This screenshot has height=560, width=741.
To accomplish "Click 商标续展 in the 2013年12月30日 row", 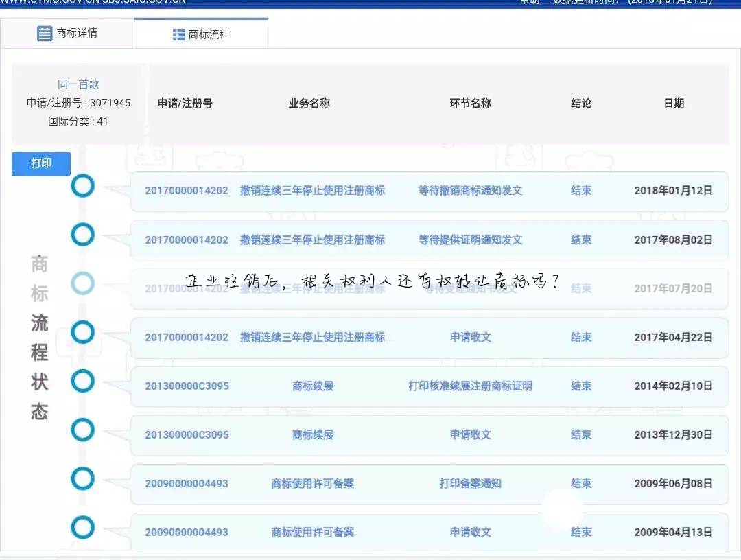I will (313, 435).
